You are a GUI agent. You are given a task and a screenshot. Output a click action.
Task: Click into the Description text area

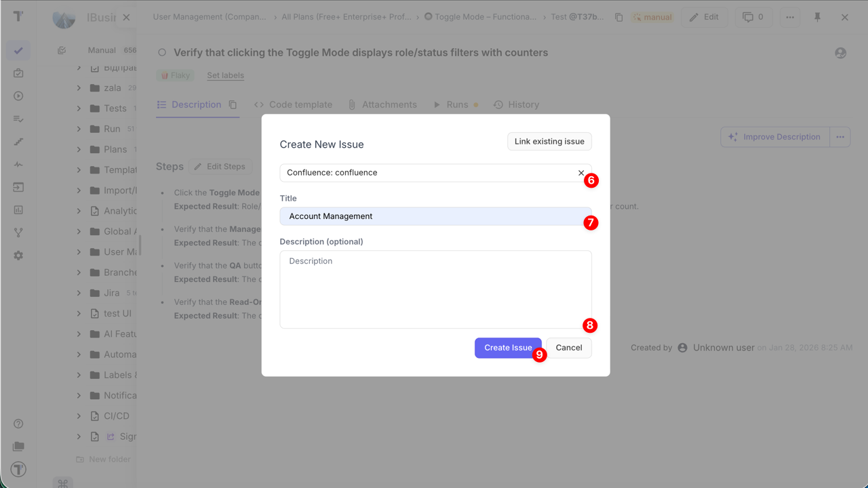point(435,289)
